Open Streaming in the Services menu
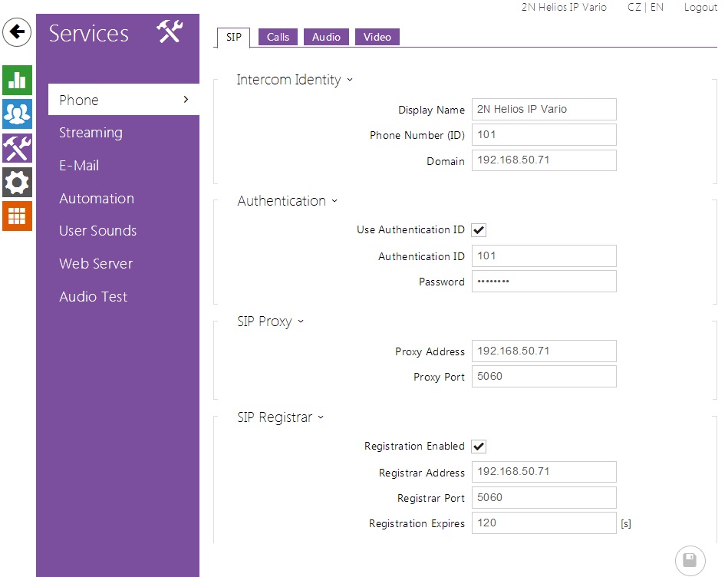The height and width of the screenshot is (577, 728). [91, 133]
